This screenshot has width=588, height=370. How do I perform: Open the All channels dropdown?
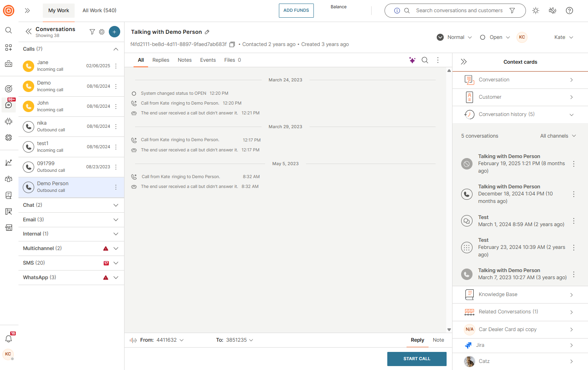(558, 136)
